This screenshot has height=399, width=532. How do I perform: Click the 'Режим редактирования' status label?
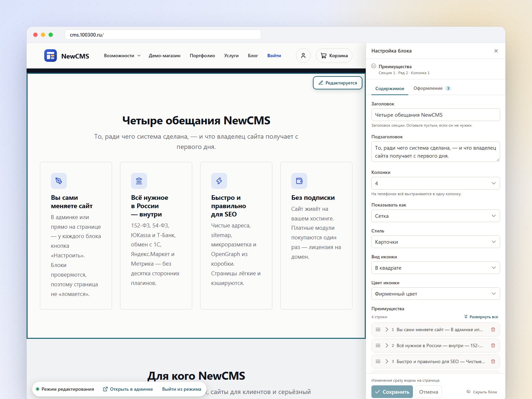68,389
